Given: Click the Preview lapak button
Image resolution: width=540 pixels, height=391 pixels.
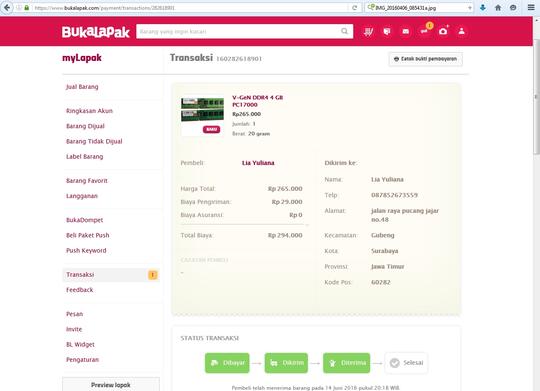Looking at the screenshot, I should click(111, 385).
